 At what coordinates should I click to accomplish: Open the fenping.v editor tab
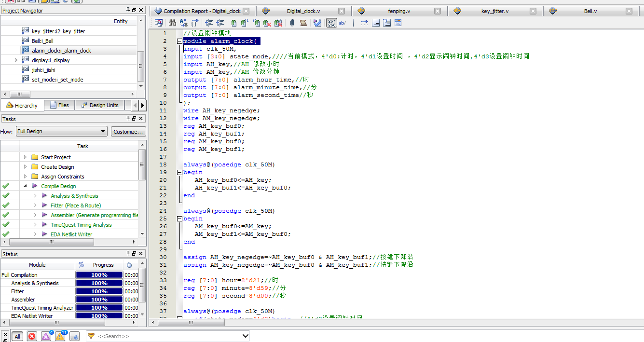click(x=399, y=11)
